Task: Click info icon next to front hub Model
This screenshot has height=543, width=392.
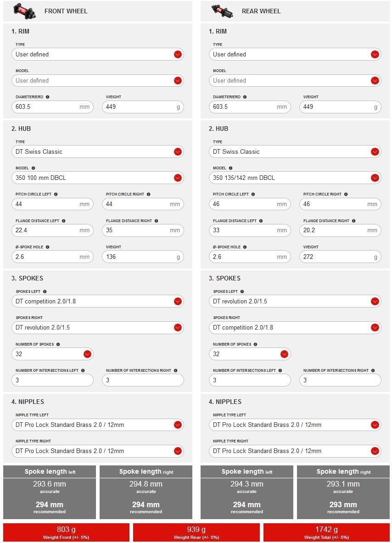Action: (x=33, y=168)
